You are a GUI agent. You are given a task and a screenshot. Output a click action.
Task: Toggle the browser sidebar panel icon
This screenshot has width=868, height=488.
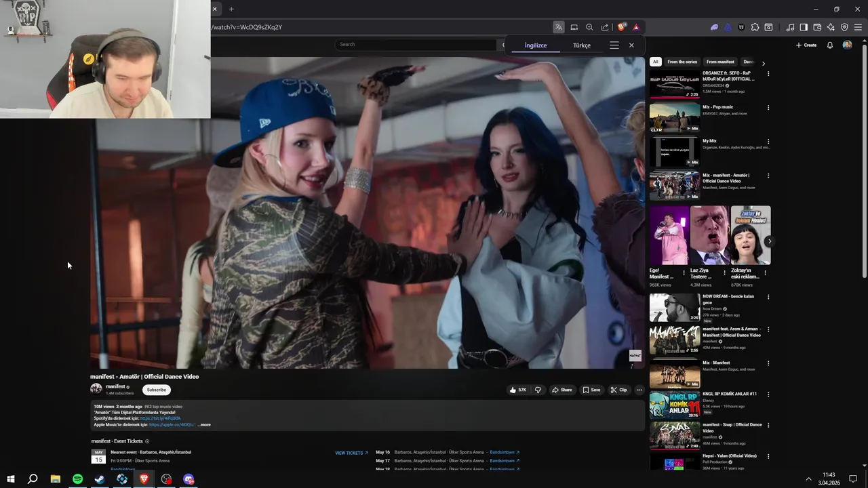[x=804, y=27]
